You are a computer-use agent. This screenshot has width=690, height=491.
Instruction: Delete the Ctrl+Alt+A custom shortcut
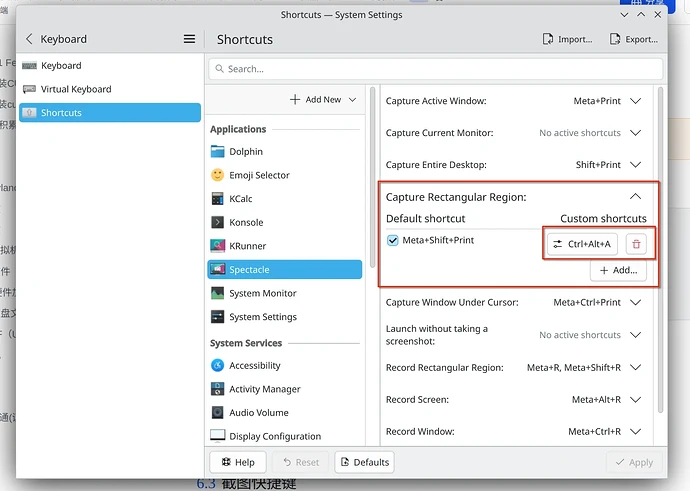coord(636,244)
